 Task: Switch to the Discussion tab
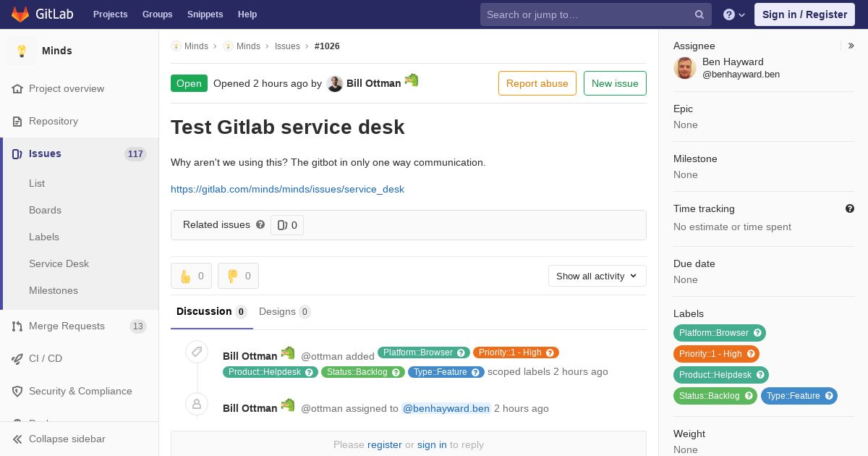pos(212,311)
